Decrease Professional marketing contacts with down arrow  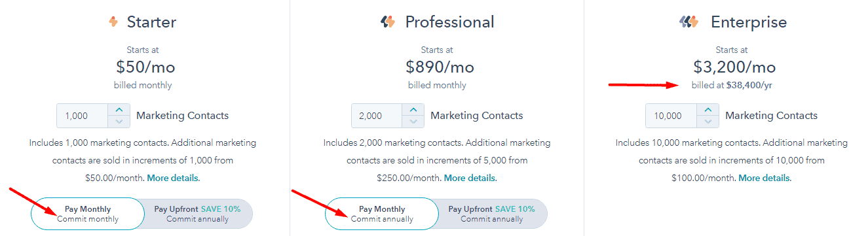pyautogui.click(x=413, y=122)
